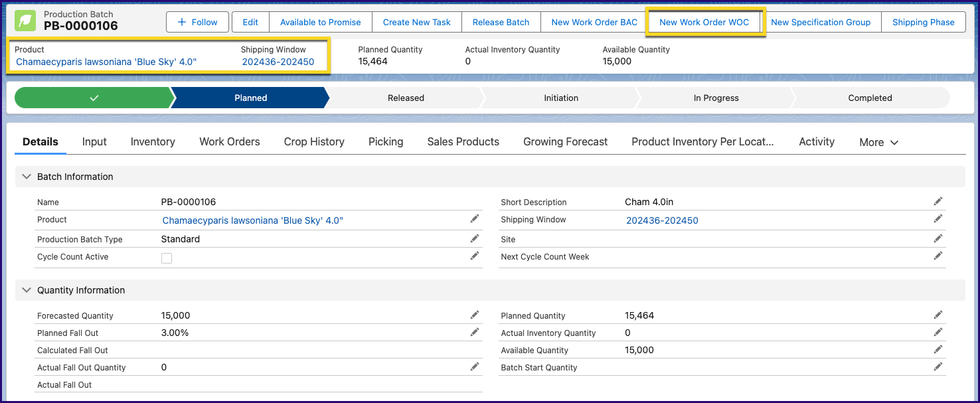
Task: Click New Work Order WOC button
Action: click(704, 22)
